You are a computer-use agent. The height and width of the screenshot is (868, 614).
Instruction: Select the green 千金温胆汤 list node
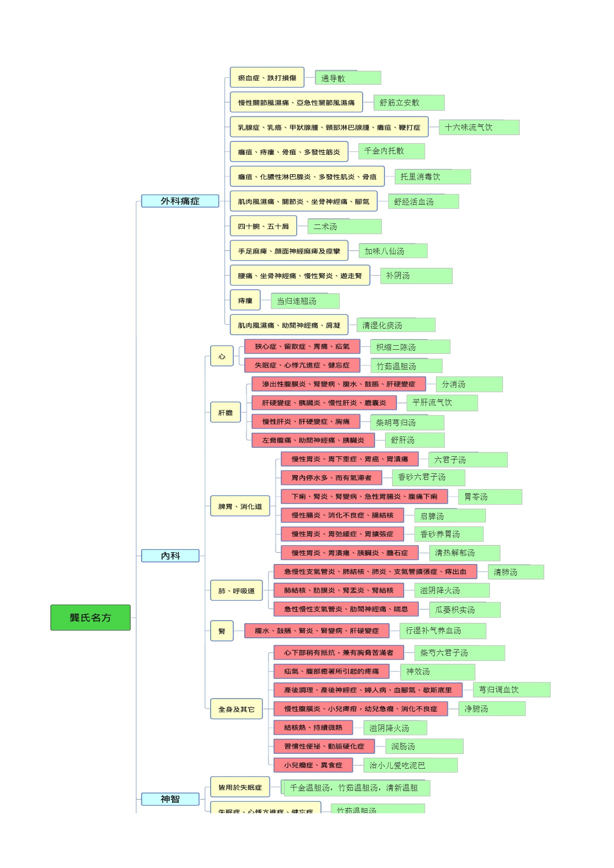click(357, 788)
